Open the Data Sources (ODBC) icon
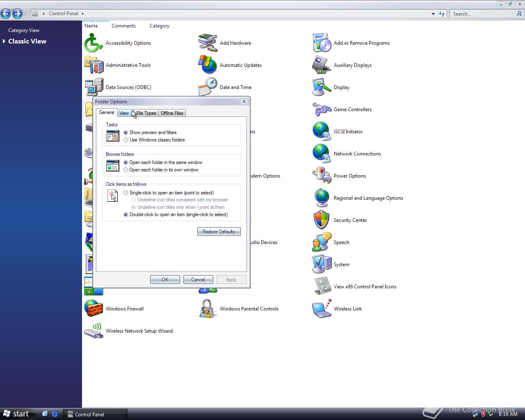Screen dimensions: 525x420 coord(94,87)
